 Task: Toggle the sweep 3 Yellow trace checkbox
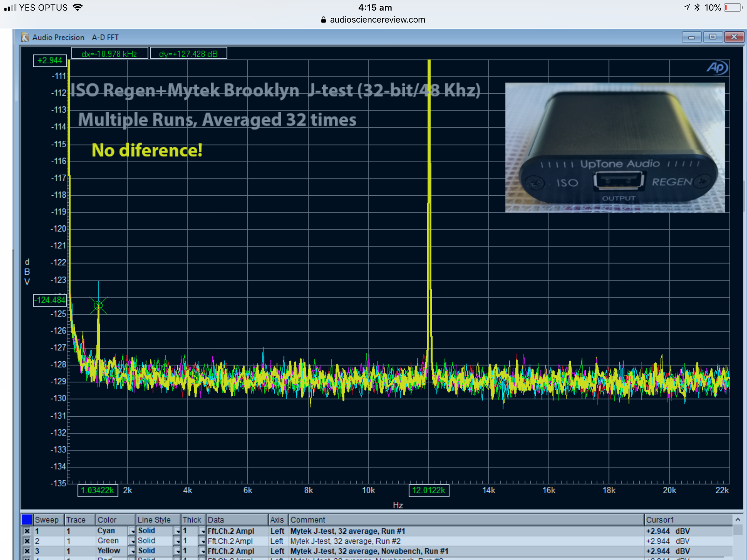(x=27, y=551)
